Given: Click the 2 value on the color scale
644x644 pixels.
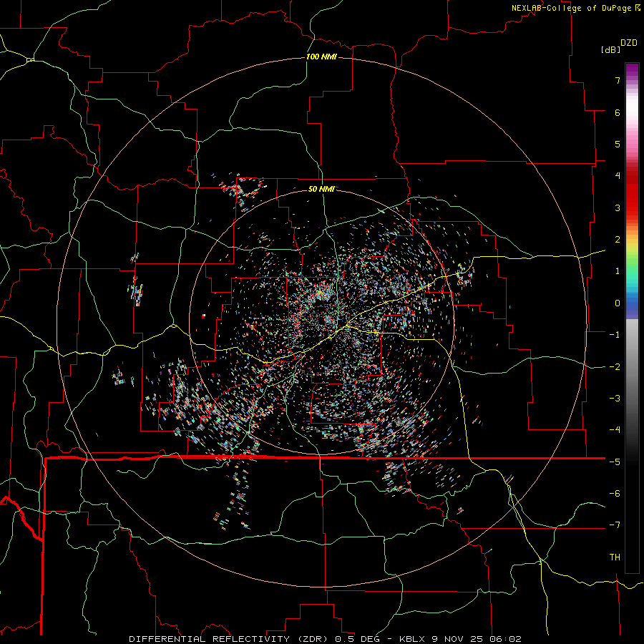Looking at the screenshot, I should pyautogui.click(x=618, y=240).
